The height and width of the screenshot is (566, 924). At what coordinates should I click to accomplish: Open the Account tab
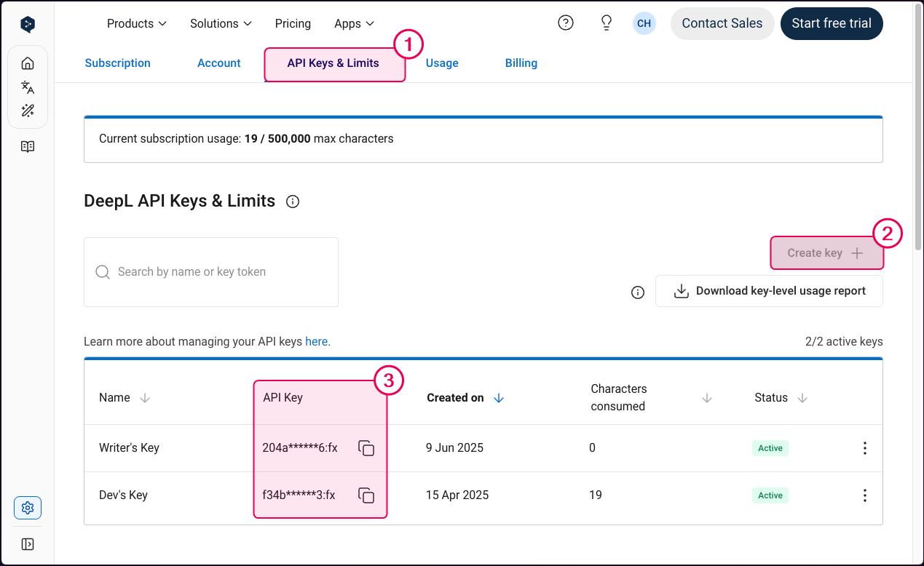[x=218, y=63]
